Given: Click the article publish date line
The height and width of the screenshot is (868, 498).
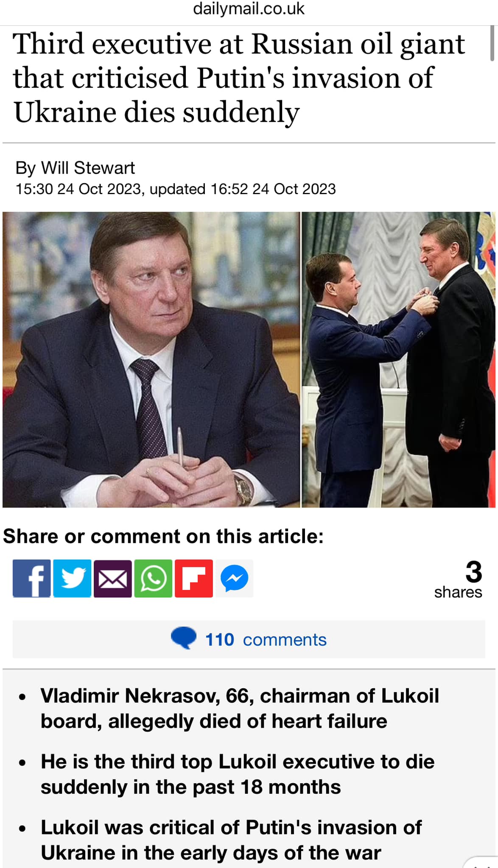Looking at the screenshot, I should (176, 189).
